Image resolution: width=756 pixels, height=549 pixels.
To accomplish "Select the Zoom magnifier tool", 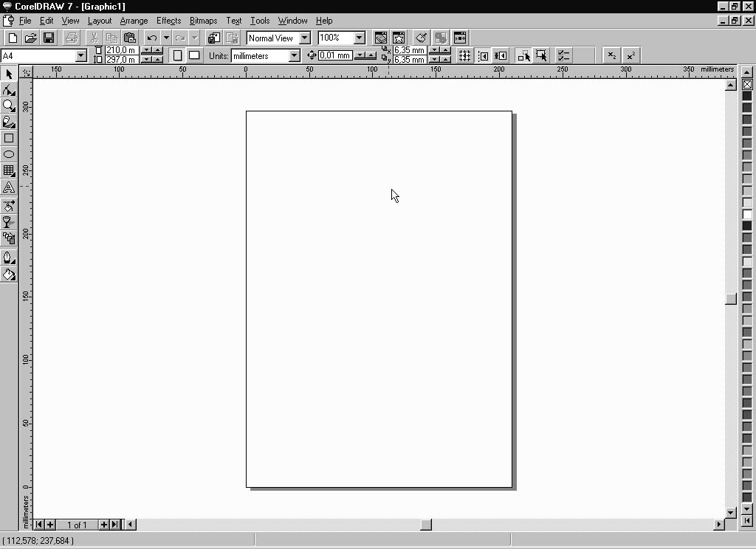I will pos(9,106).
